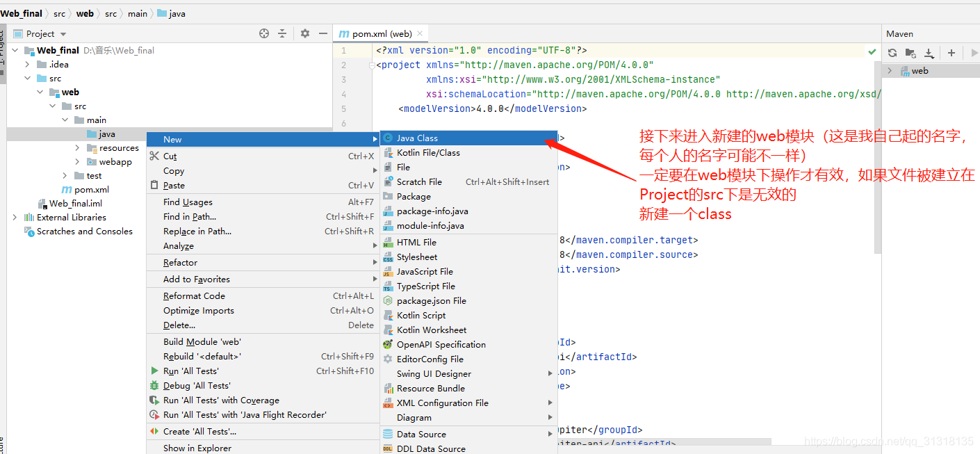
Task: Click the green checkmark in editor corner
Action: 872,51
